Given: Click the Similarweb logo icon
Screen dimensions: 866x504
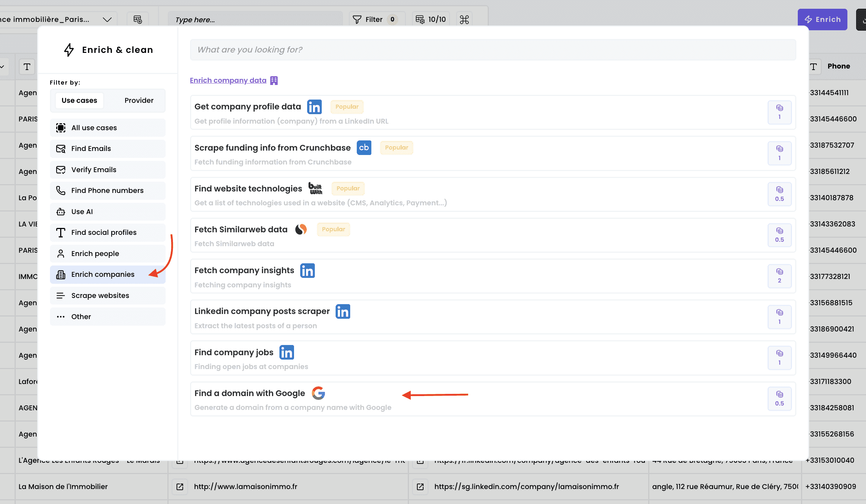Looking at the screenshot, I should 301,229.
